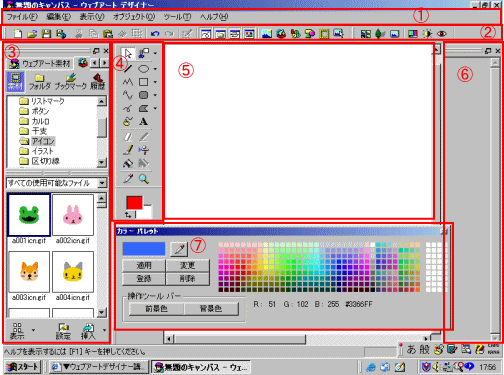Click the red foreground color swatch
The width and height of the screenshot is (504, 375).
tap(135, 203)
